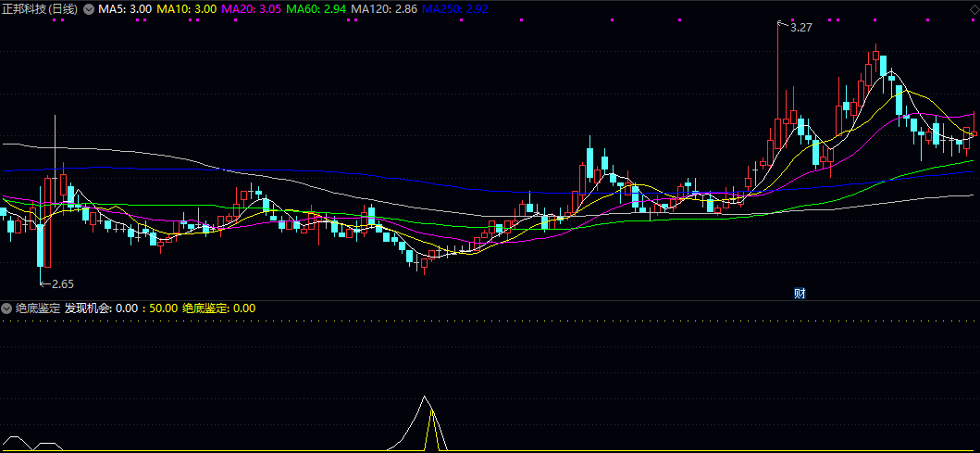Expand the 绝底鉴定 indicator dropdown arrow
This screenshot has height=453, width=980.
[6, 308]
